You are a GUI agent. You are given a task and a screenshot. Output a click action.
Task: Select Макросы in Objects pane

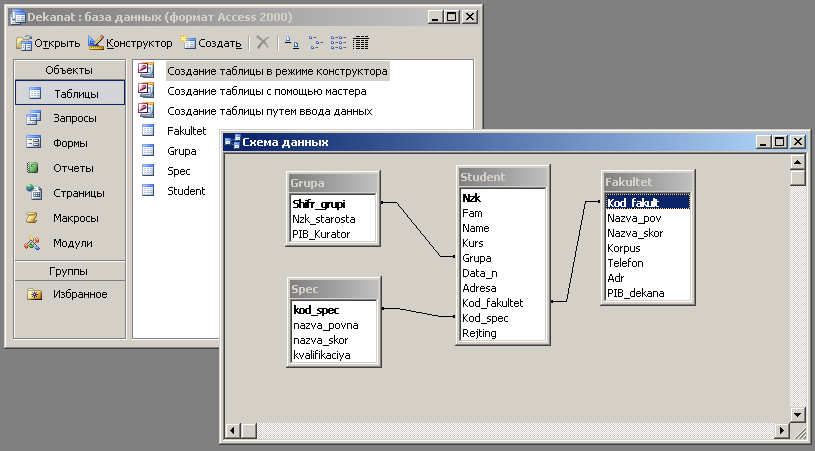click(x=70, y=218)
